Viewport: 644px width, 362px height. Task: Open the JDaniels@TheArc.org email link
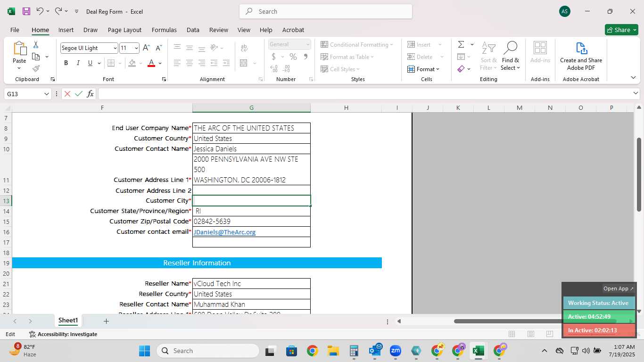(224, 232)
